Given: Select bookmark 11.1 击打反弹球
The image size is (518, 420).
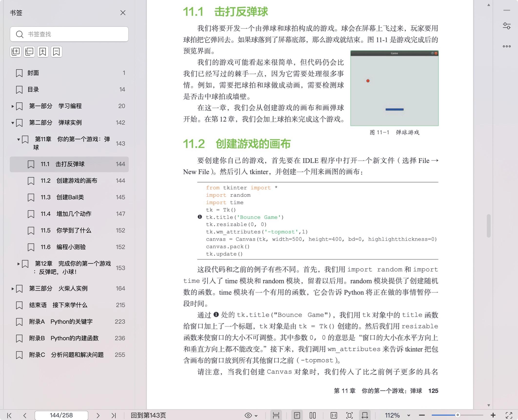Looking at the screenshot, I should (x=69, y=164).
